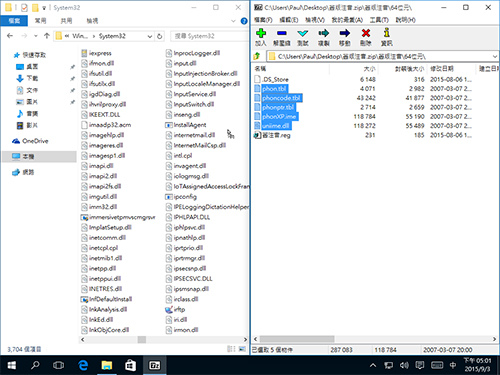
Task: Click the Up one level arrow in Explorer
Action: coord(46,36)
